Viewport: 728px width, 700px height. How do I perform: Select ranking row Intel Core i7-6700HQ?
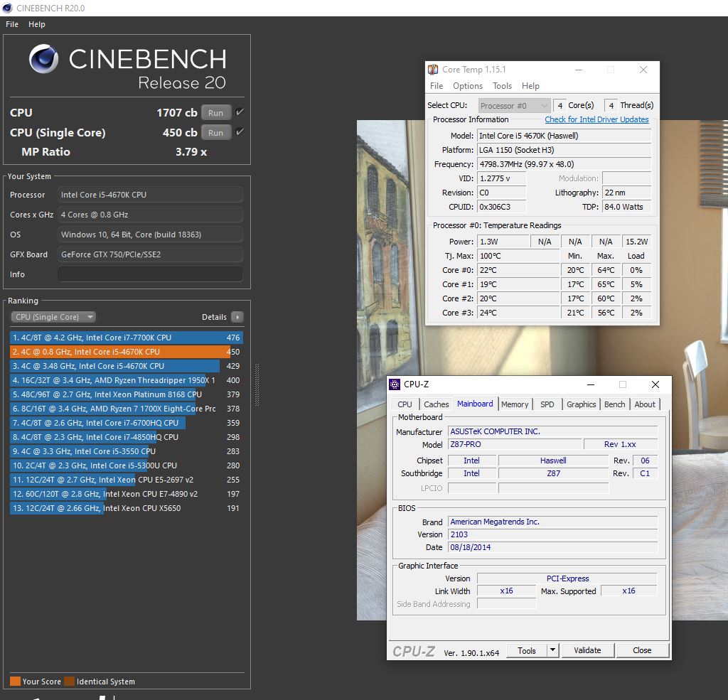click(127, 423)
